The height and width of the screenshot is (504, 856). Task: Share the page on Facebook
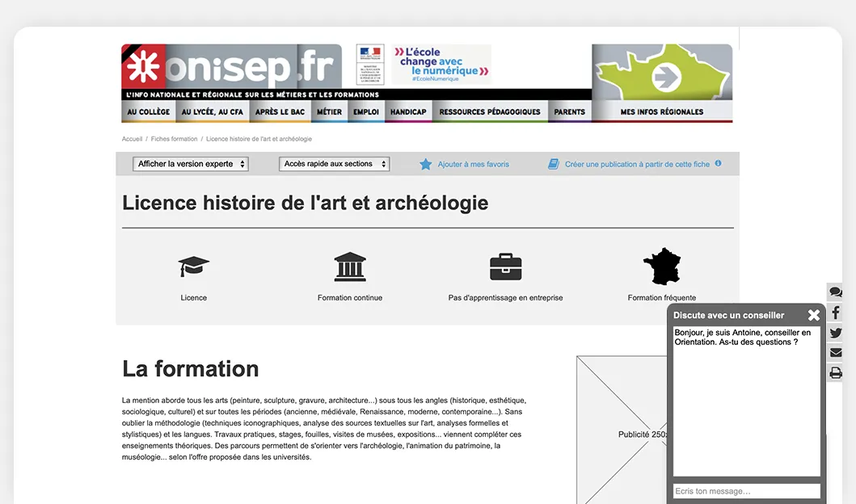coord(836,313)
